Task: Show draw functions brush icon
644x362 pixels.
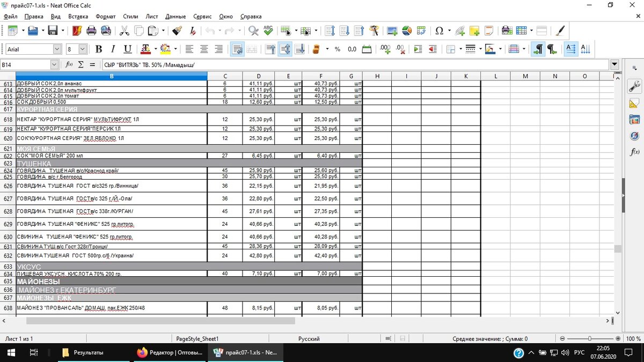Action: [x=560, y=31]
